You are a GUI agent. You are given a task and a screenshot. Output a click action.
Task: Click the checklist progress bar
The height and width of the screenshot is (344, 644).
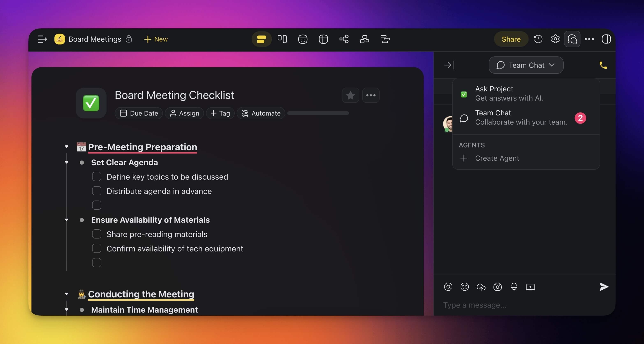point(318,113)
